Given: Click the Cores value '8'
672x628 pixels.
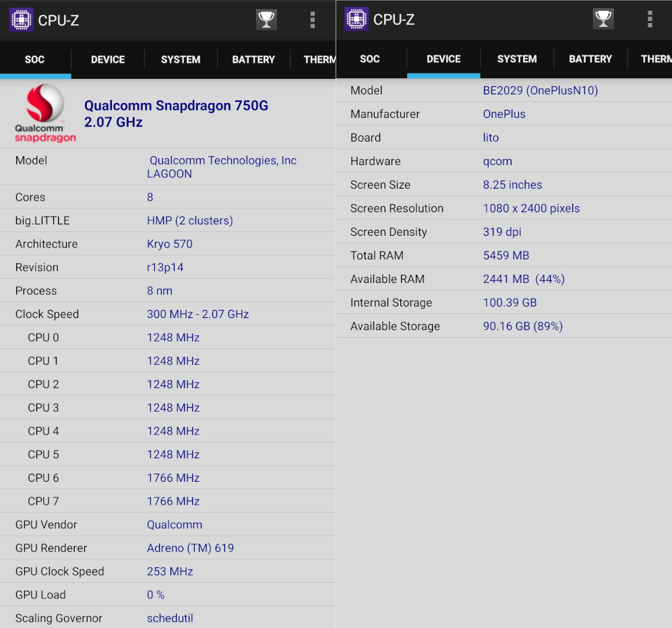Looking at the screenshot, I should tap(150, 197).
